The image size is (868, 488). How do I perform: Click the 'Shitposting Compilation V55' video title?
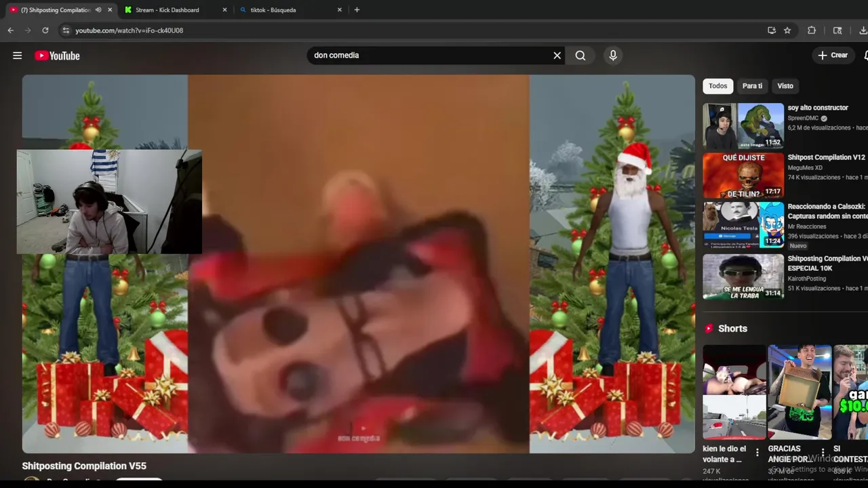pyautogui.click(x=84, y=466)
